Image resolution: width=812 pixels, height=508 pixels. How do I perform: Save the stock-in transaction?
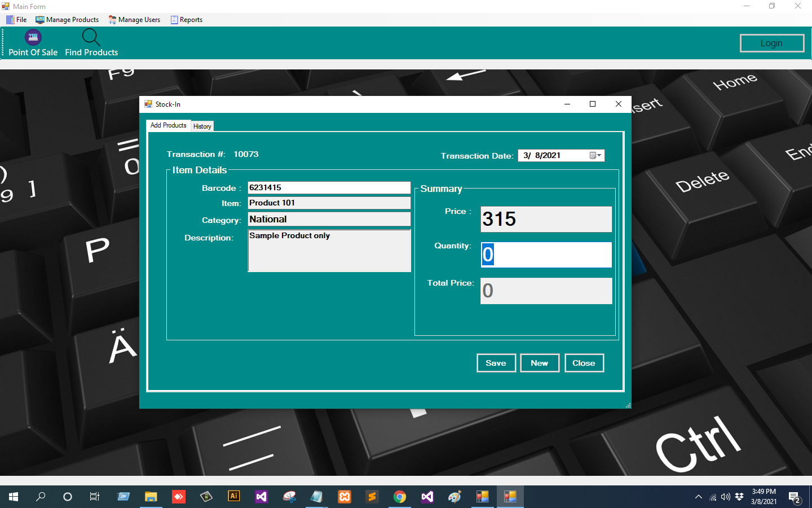pyautogui.click(x=496, y=363)
